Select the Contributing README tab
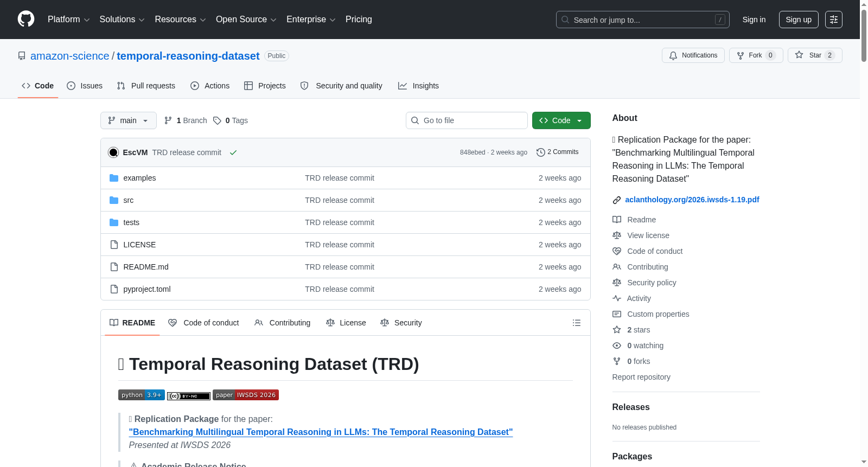This screenshot has height=467, width=868. (282, 323)
